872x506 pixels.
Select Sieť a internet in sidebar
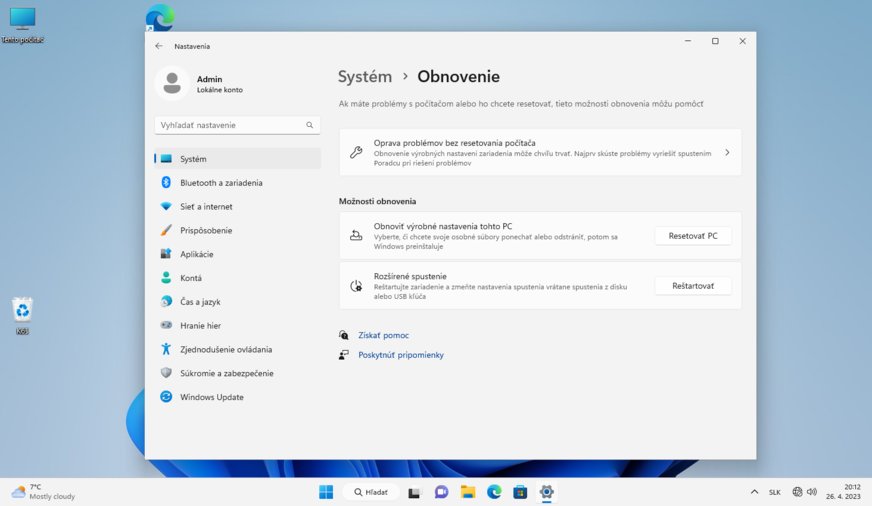[206, 207]
